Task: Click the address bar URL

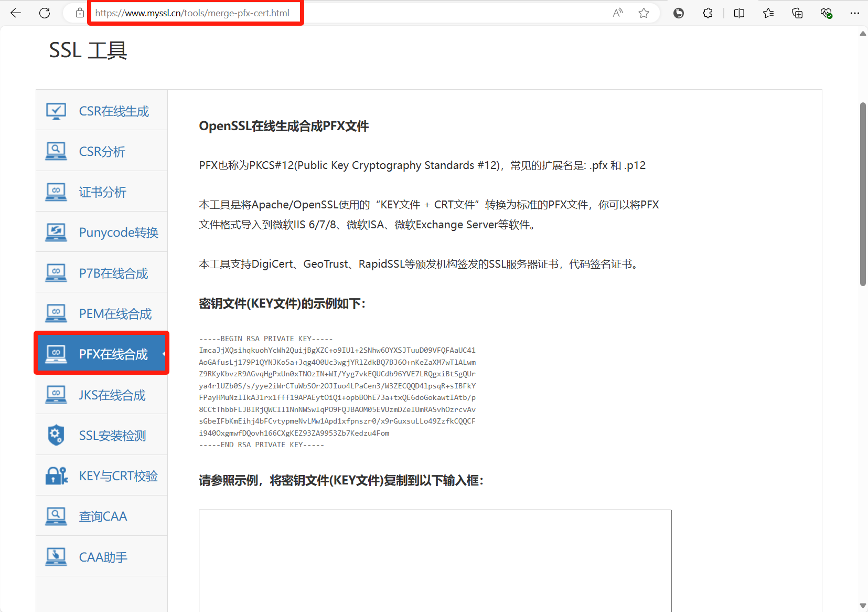Action: click(192, 13)
